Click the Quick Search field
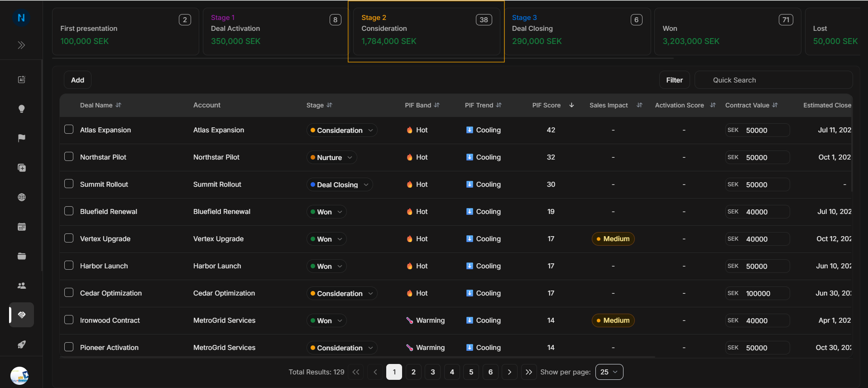868x388 pixels. [x=774, y=80]
